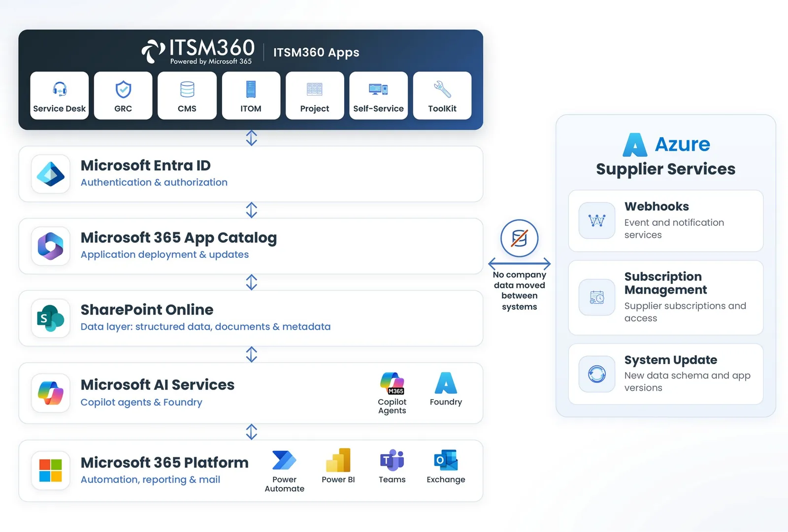Select the Power BI icon
This screenshot has height=532, width=788.
338,460
